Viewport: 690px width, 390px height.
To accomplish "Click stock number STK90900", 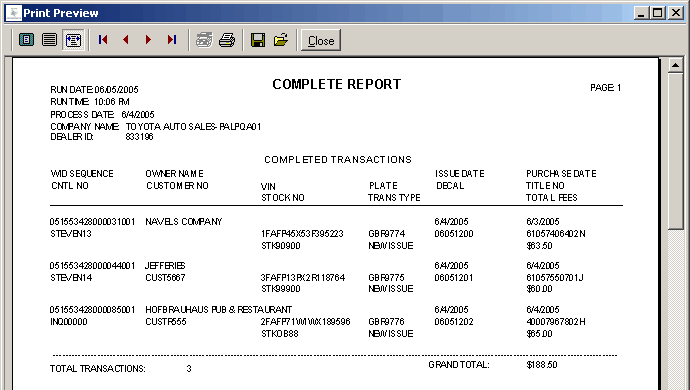I will (281, 246).
